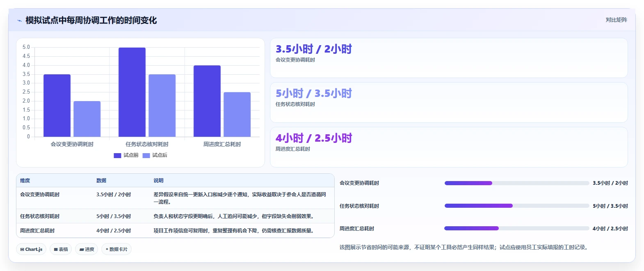644x271 pixels.
Task: Click the 任务状态核对耗时 progress row label
Action: tap(359, 206)
